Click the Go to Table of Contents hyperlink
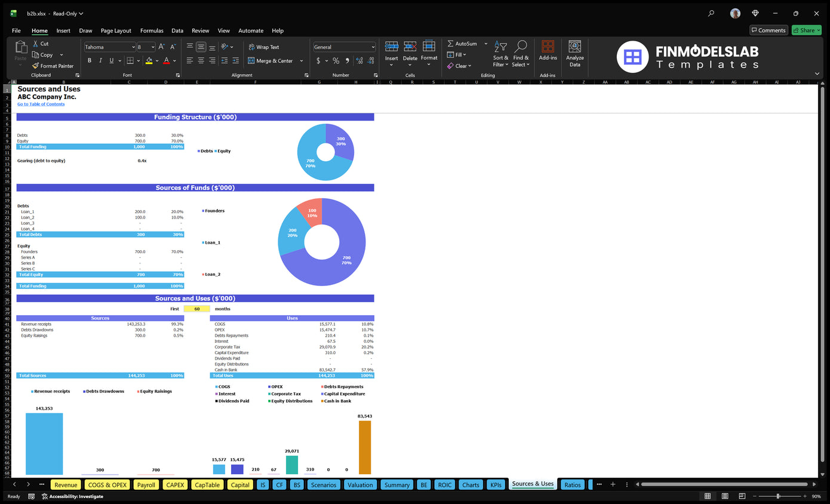Viewport: 830px width, 504px height. click(41, 104)
